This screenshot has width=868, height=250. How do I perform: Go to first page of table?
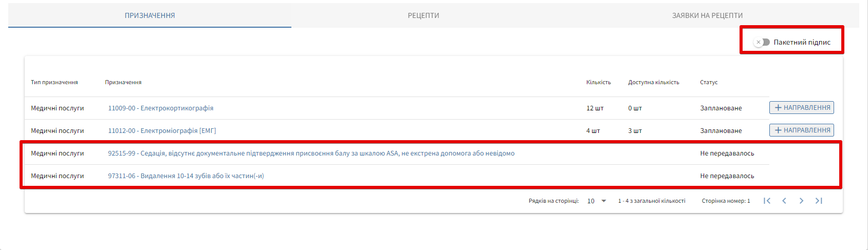(x=767, y=201)
